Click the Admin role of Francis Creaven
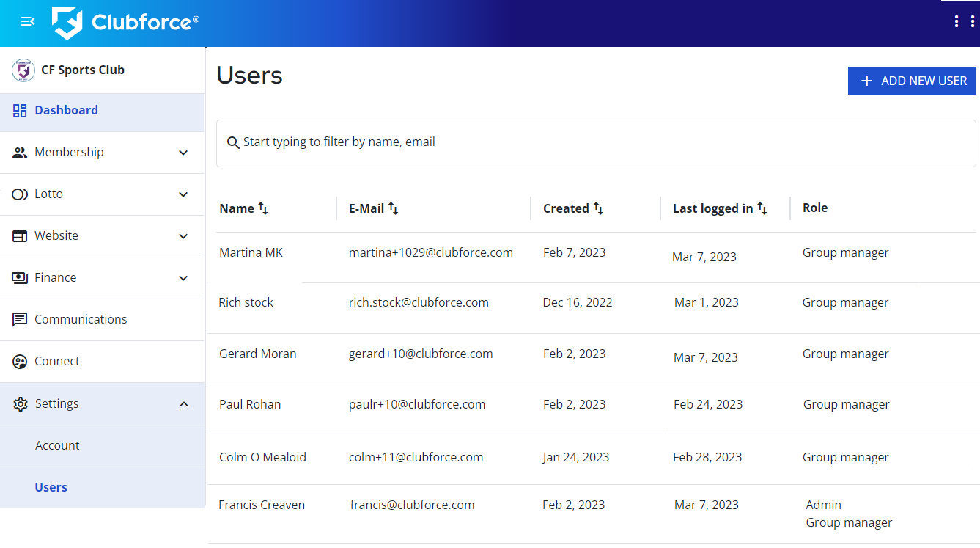Screen dimensions: 980x548 pyautogui.click(x=824, y=505)
